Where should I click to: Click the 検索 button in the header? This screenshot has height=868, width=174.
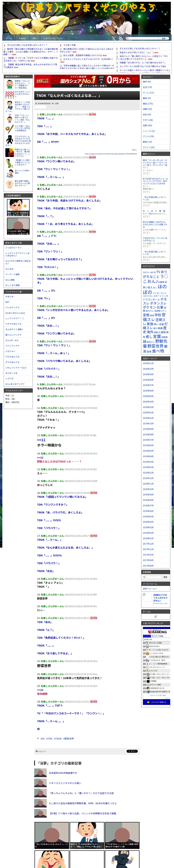(x=164, y=38)
